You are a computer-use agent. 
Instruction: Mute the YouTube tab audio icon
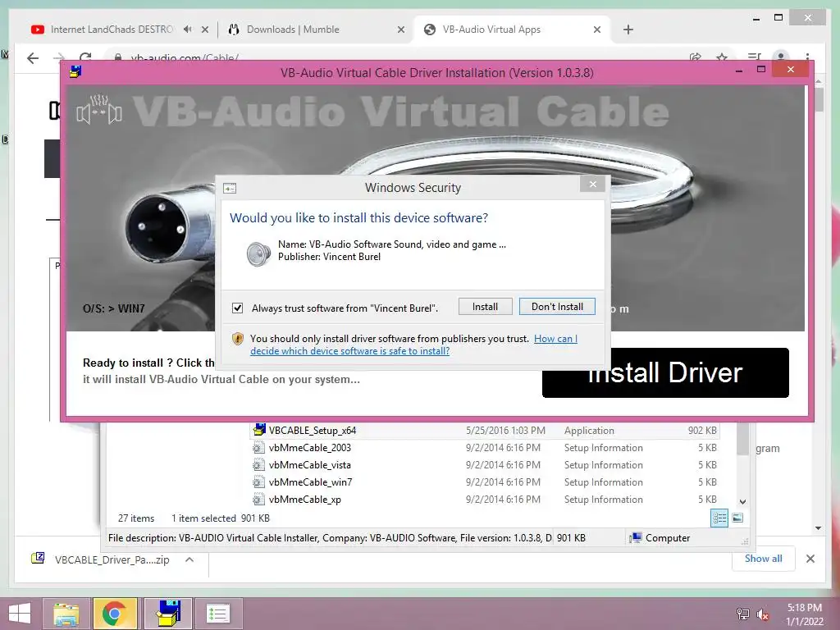(187, 30)
